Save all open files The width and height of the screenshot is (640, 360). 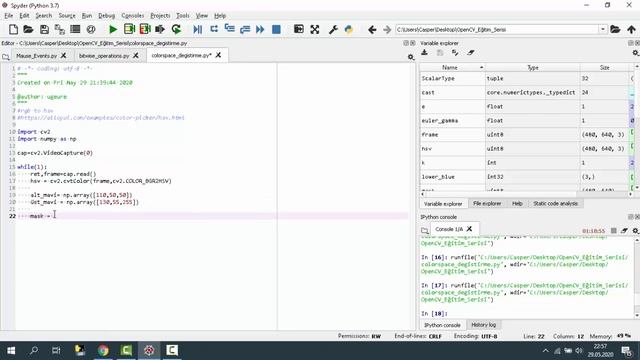(x=60, y=29)
